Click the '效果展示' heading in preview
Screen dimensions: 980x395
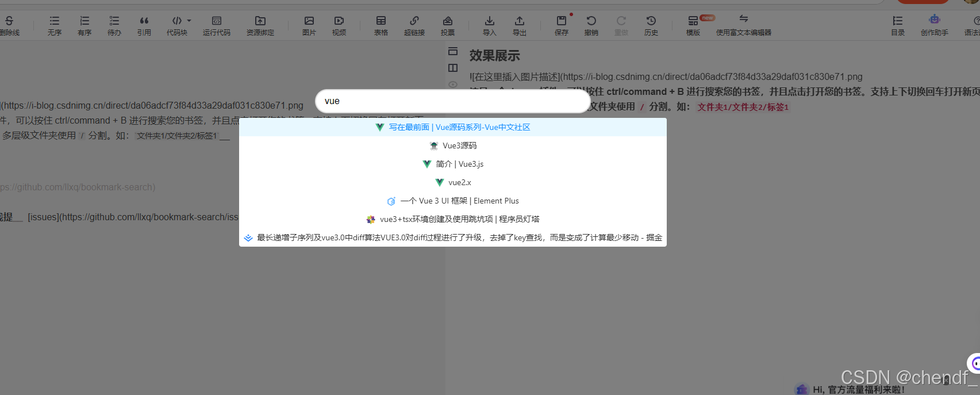(x=494, y=56)
